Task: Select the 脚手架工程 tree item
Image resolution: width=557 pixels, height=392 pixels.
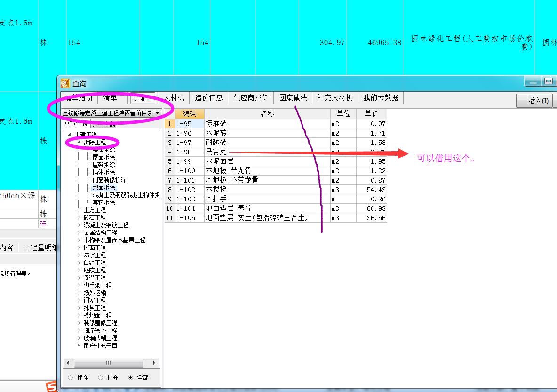Action: pyautogui.click(x=97, y=285)
